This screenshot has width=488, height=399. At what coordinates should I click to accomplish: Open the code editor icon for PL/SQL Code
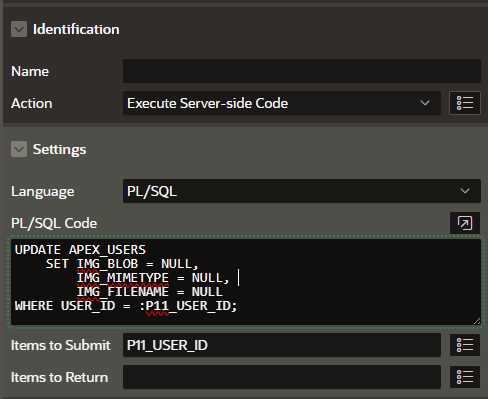tap(465, 223)
